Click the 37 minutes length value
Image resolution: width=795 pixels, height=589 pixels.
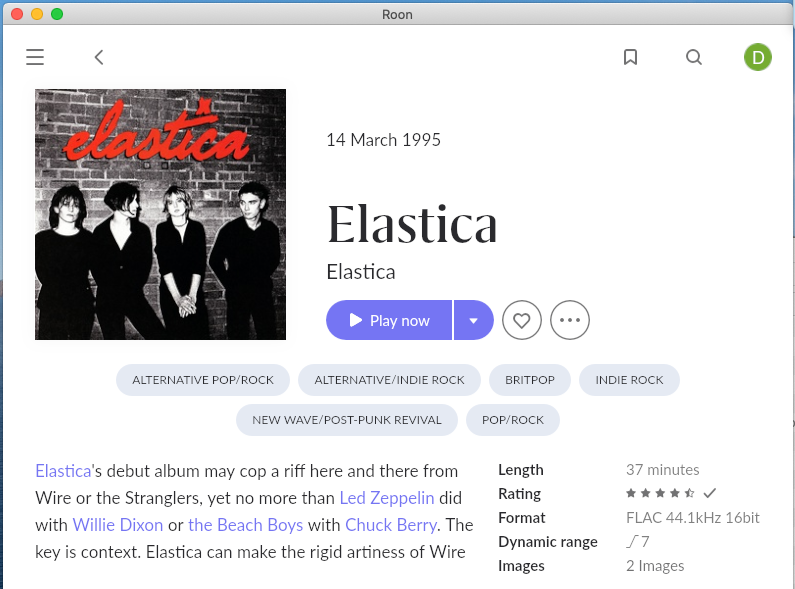pyautogui.click(x=663, y=470)
